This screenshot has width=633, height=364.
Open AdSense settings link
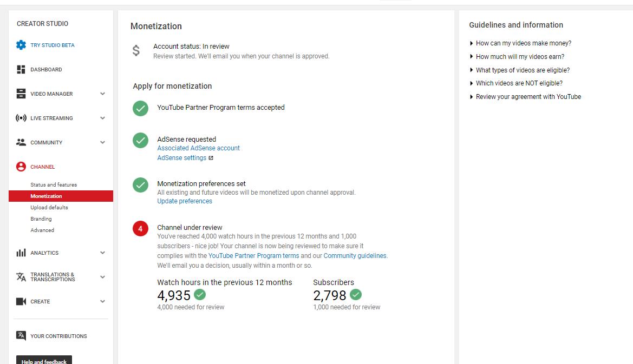point(181,157)
